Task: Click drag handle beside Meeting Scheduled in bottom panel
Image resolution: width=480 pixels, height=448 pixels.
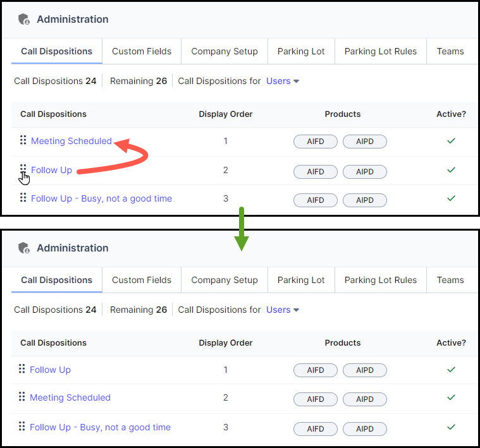Action: (x=22, y=397)
